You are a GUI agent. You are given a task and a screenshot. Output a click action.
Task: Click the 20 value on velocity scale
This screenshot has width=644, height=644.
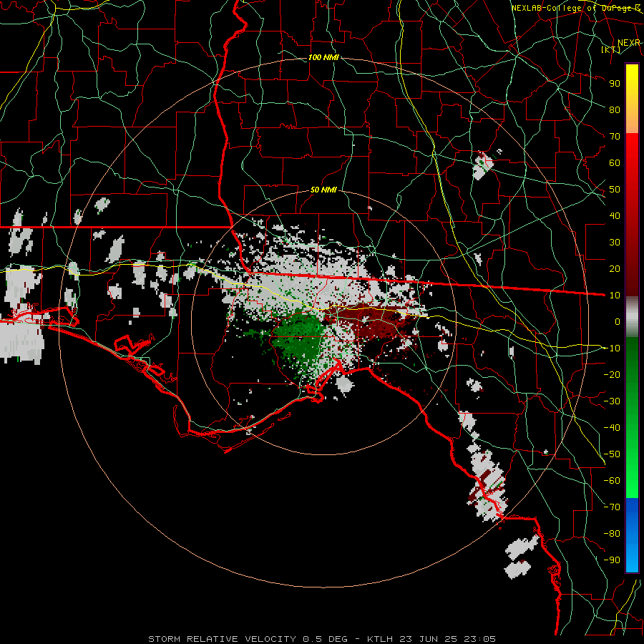[615, 268]
